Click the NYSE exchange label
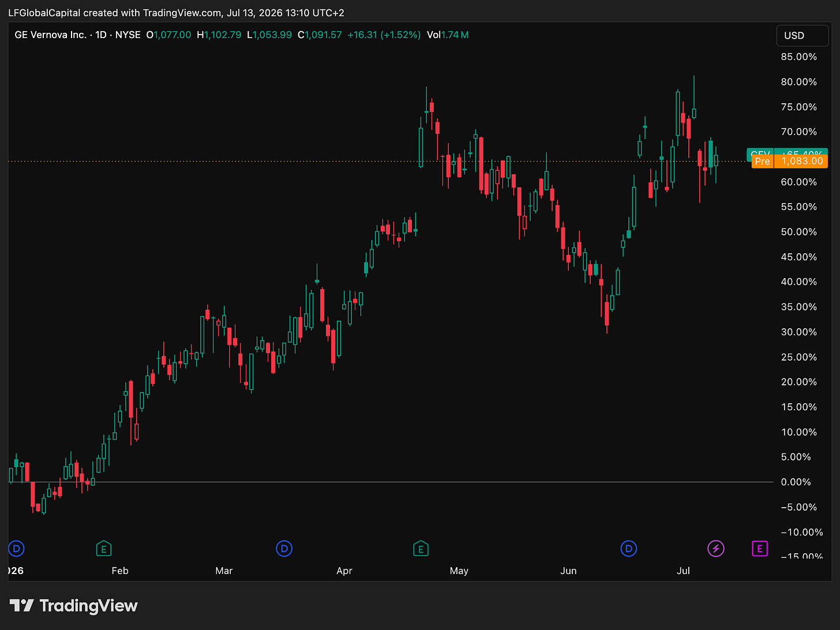840x630 pixels. (x=128, y=35)
